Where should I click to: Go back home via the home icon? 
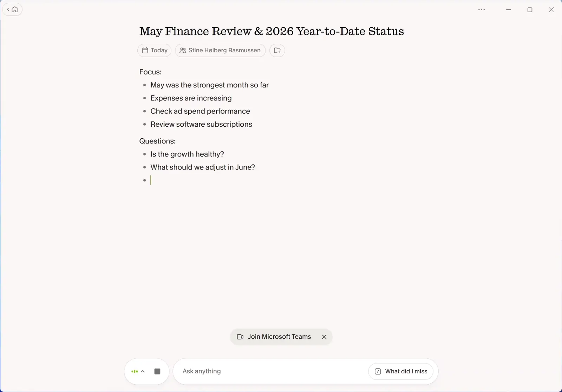pos(13,9)
